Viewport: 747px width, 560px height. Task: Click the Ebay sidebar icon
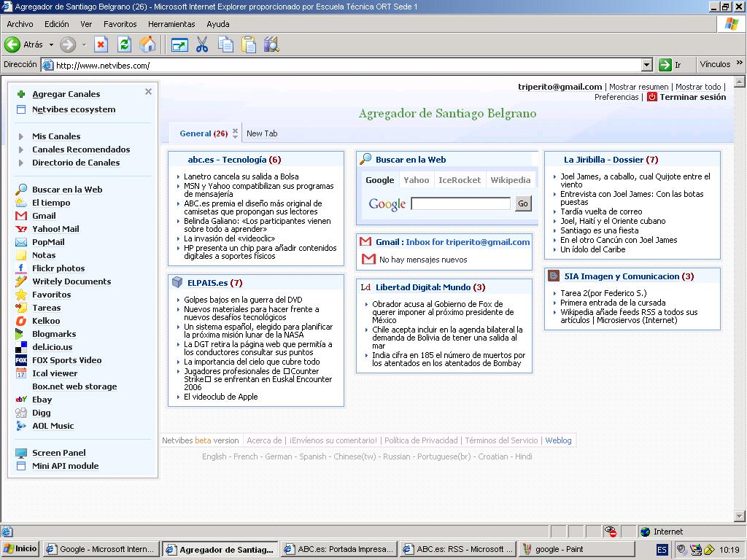(21, 400)
